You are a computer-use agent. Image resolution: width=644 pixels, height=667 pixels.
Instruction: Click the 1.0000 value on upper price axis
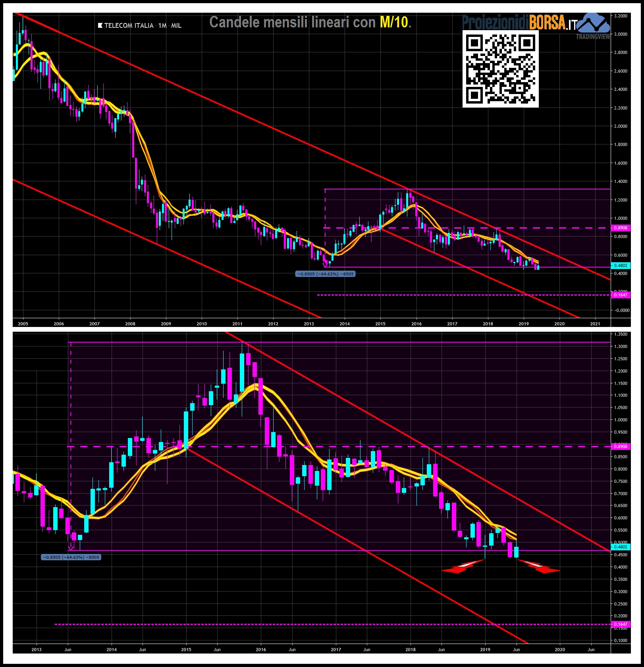coord(621,218)
